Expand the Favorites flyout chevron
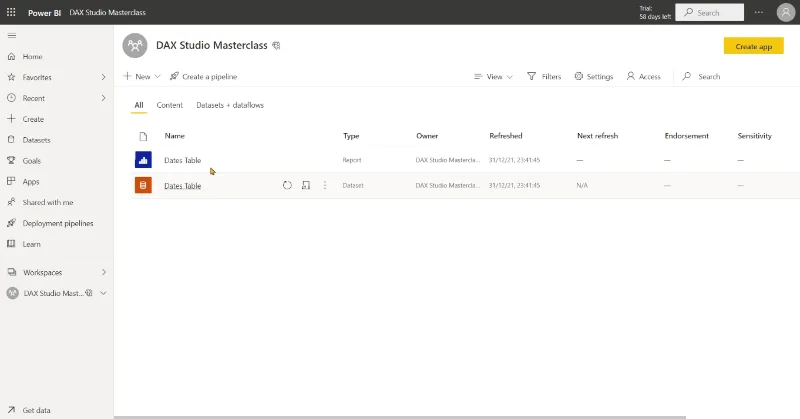800x419 pixels. click(104, 78)
